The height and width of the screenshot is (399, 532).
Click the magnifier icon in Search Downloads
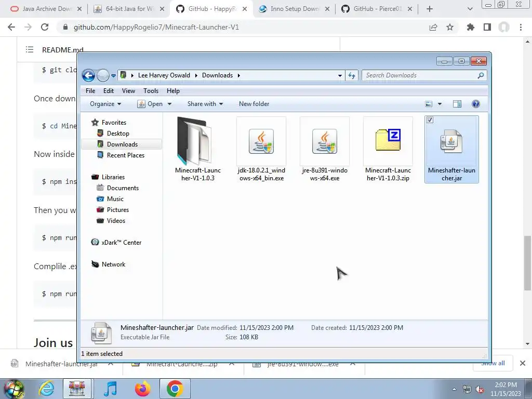point(481,75)
